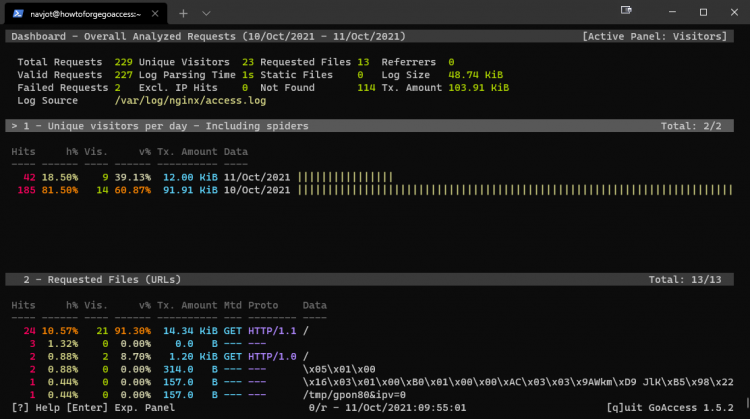Select the 11/Oct/2021 visitors row
The height and width of the screenshot is (419, 750).
202,177
